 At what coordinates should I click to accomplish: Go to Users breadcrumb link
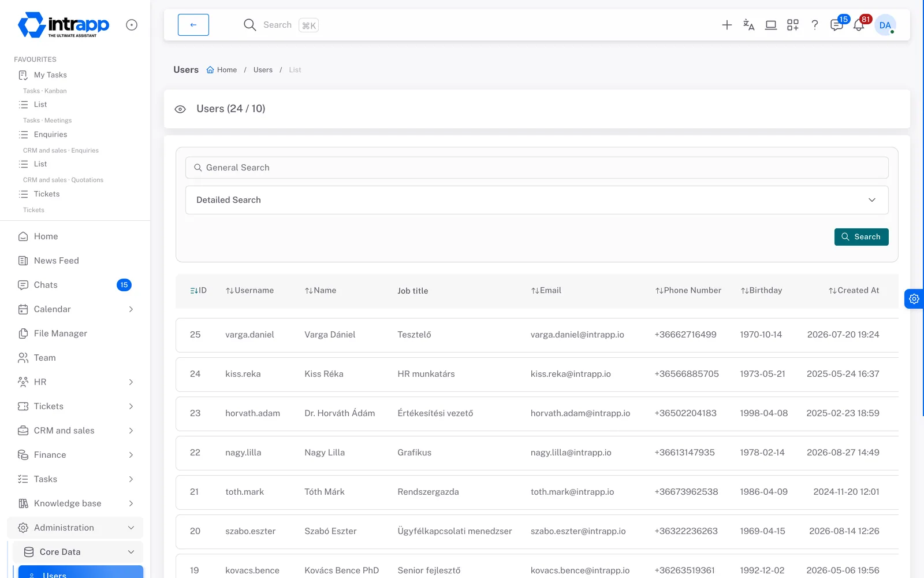[263, 70]
